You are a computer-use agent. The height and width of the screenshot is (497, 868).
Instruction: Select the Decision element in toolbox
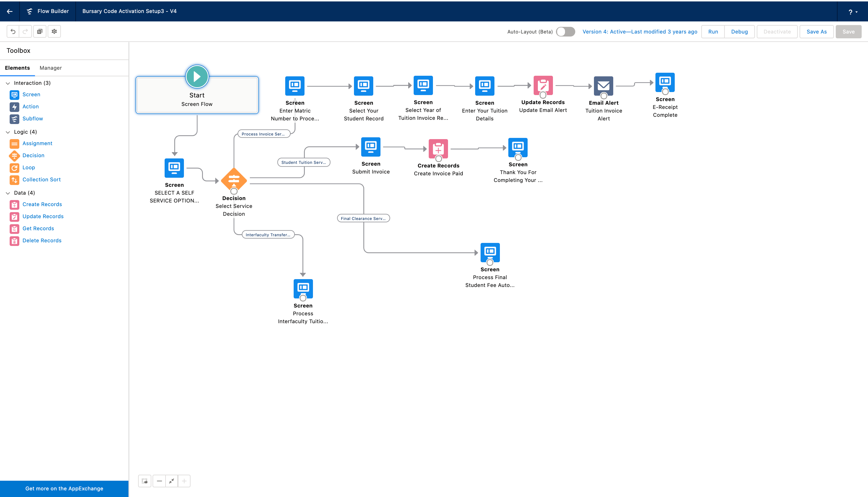[27, 155]
